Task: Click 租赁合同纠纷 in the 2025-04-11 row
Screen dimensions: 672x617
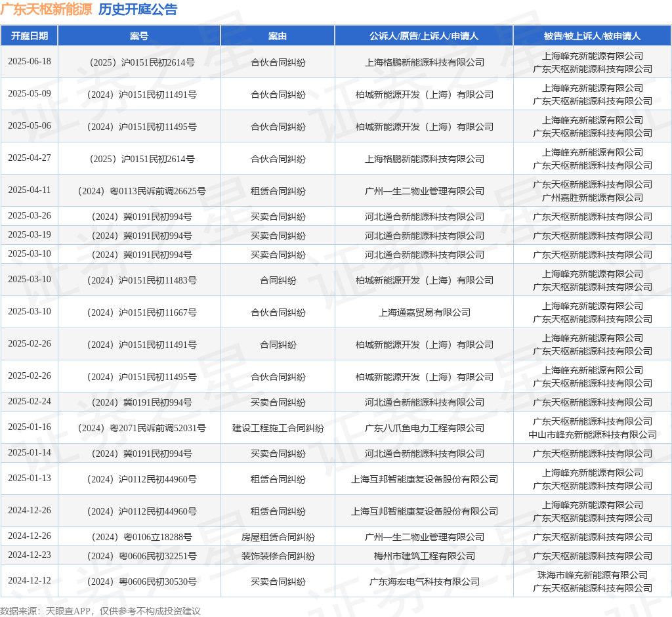Action: (278, 191)
